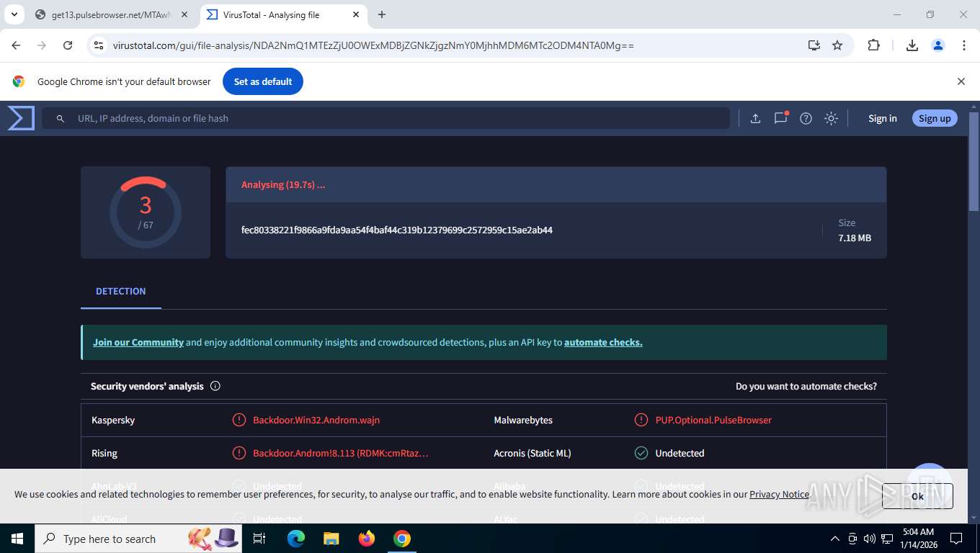
Task: Open the notifications chat icon
Action: pos(780,118)
